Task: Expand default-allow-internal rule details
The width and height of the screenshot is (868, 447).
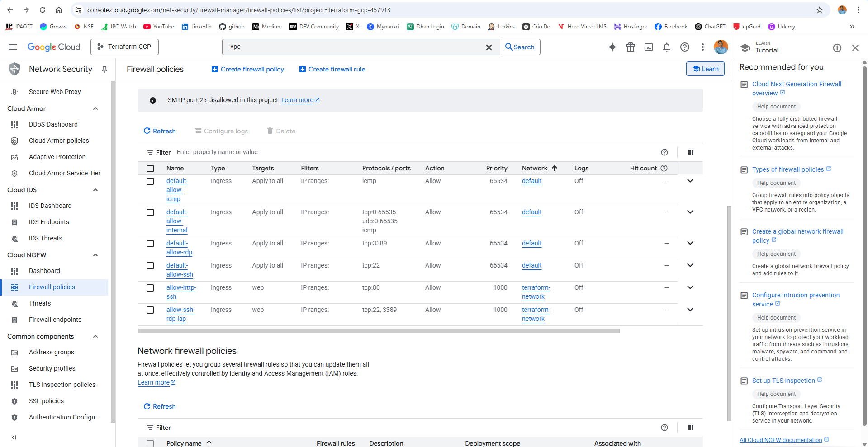Action: 690,212
